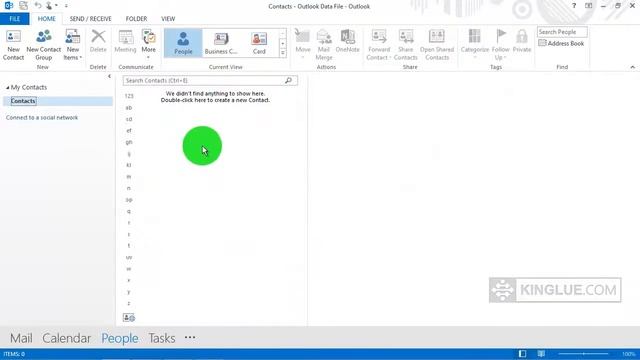Jump to the m index letter
The width and height of the screenshot is (640, 360).
(129, 177)
